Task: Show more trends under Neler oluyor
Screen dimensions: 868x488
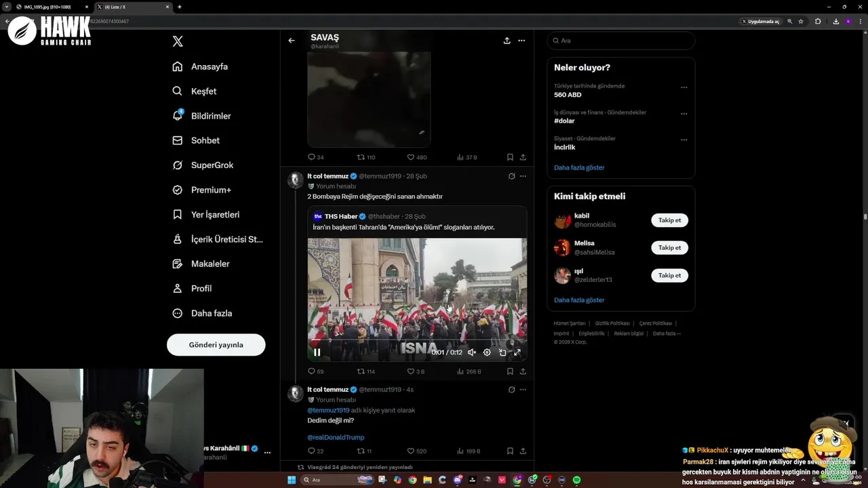Action: [x=579, y=167]
